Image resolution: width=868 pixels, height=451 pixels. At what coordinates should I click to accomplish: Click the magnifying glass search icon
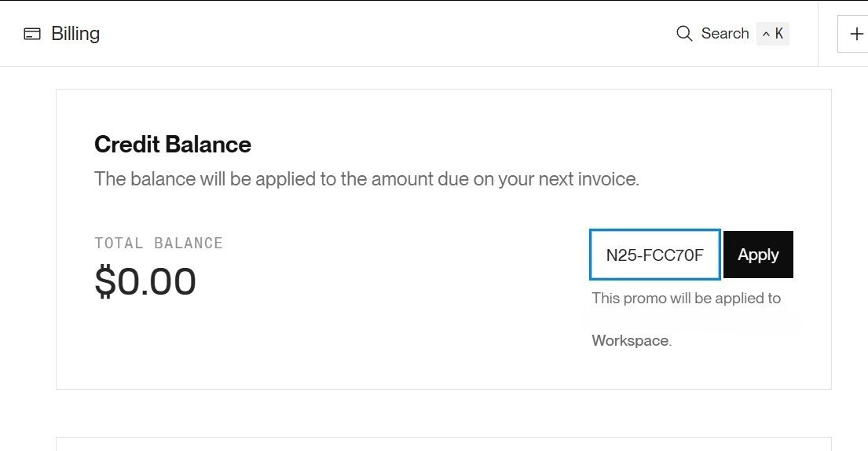click(x=684, y=33)
